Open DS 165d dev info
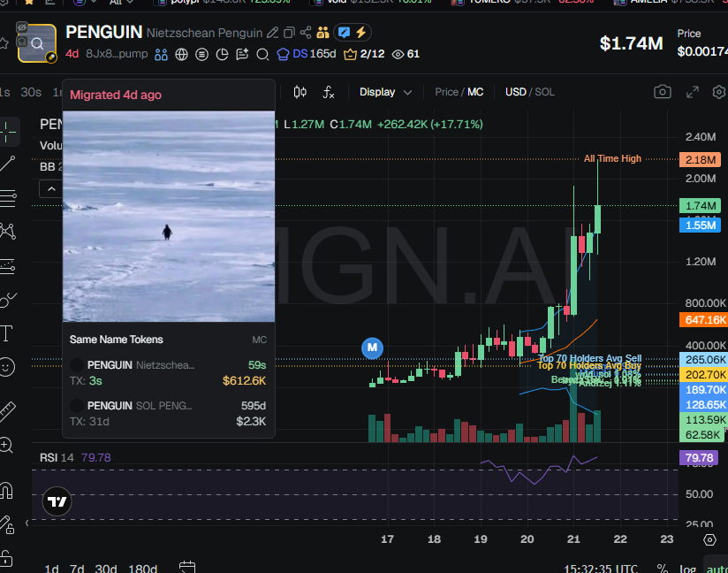This screenshot has width=728, height=573. tap(307, 54)
